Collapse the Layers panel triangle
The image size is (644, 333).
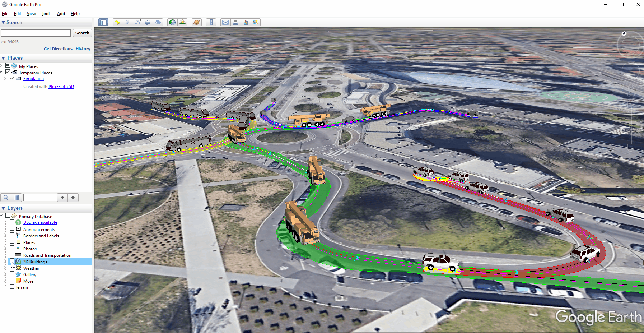click(x=3, y=208)
